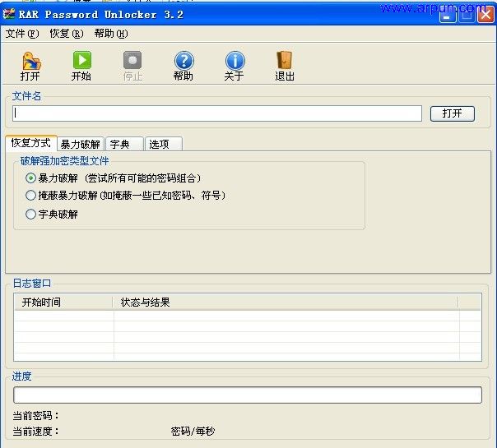Image resolution: width=497 pixels, height=448 pixels.
Task: Click the 停止 (Stop) toolbar icon
Action: [x=132, y=62]
